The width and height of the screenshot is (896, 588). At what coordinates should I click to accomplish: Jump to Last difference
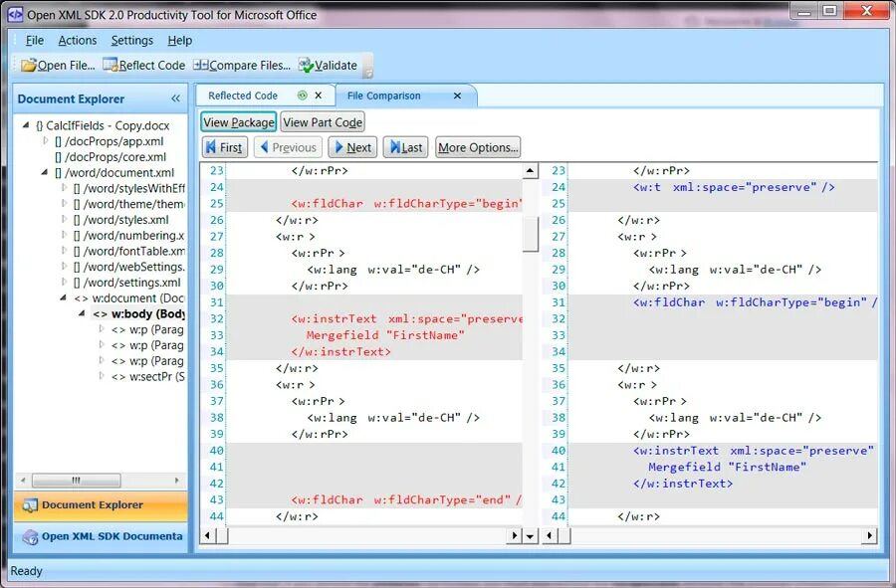[406, 147]
